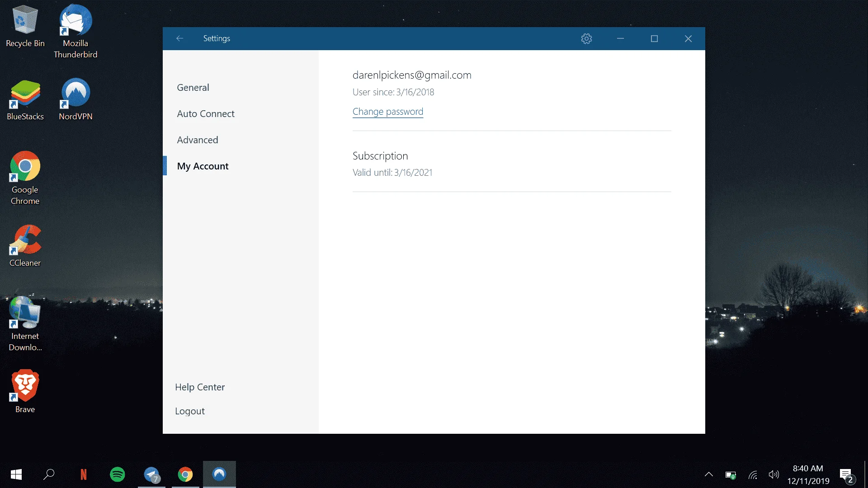Screen dimensions: 868x488
Task: Go back using the Settings back arrow
Action: point(179,38)
